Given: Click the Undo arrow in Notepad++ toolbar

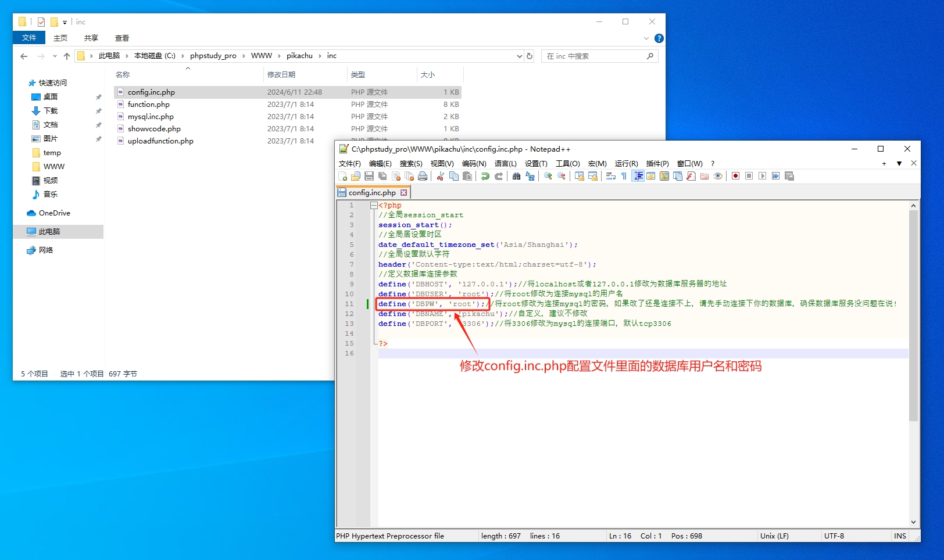Looking at the screenshot, I should tap(485, 176).
